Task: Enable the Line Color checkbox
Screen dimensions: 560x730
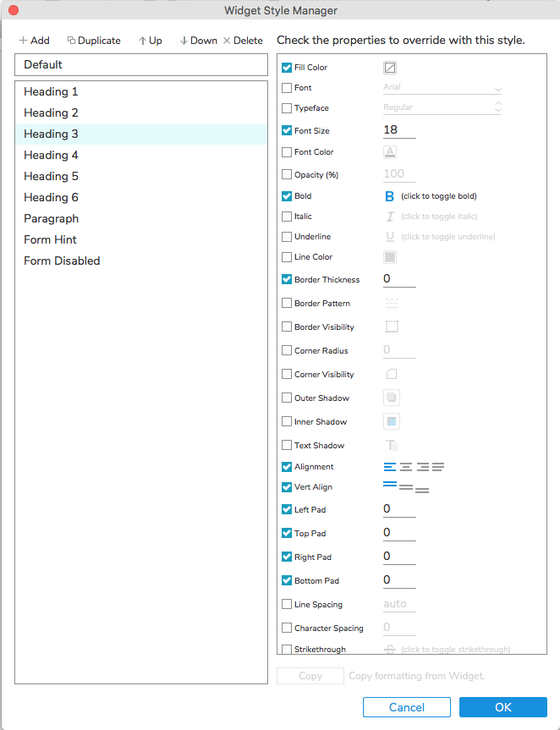Action: point(287,257)
